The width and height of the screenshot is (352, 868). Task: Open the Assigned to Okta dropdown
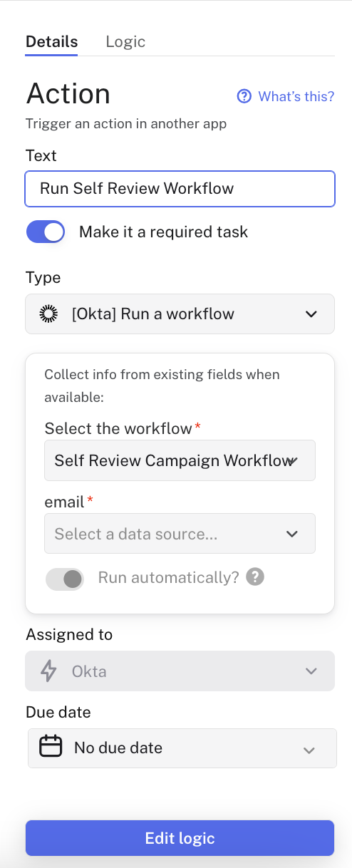click(180, 671)
